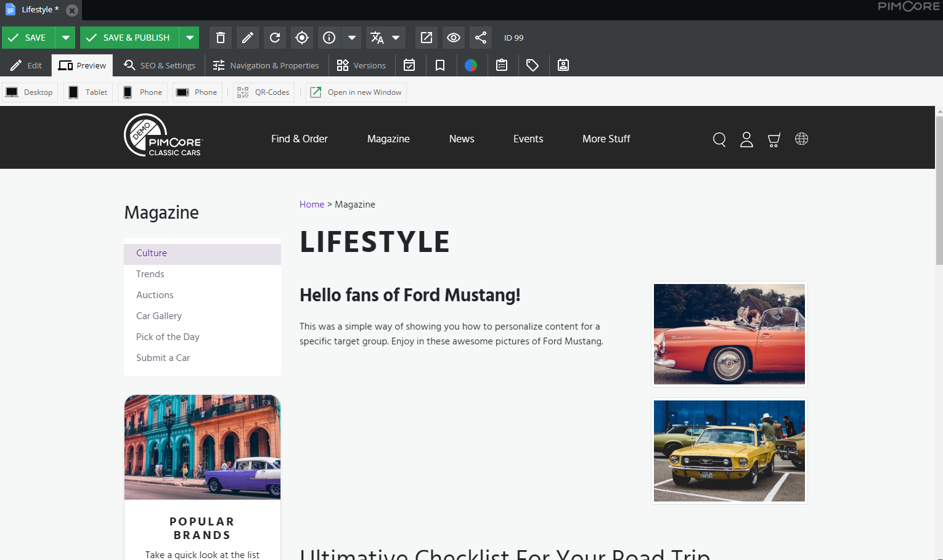Image resolution: width=943 pixels, height=560 pixels.
Task: Switch to the Versions tab
Action: click(361, 65)
